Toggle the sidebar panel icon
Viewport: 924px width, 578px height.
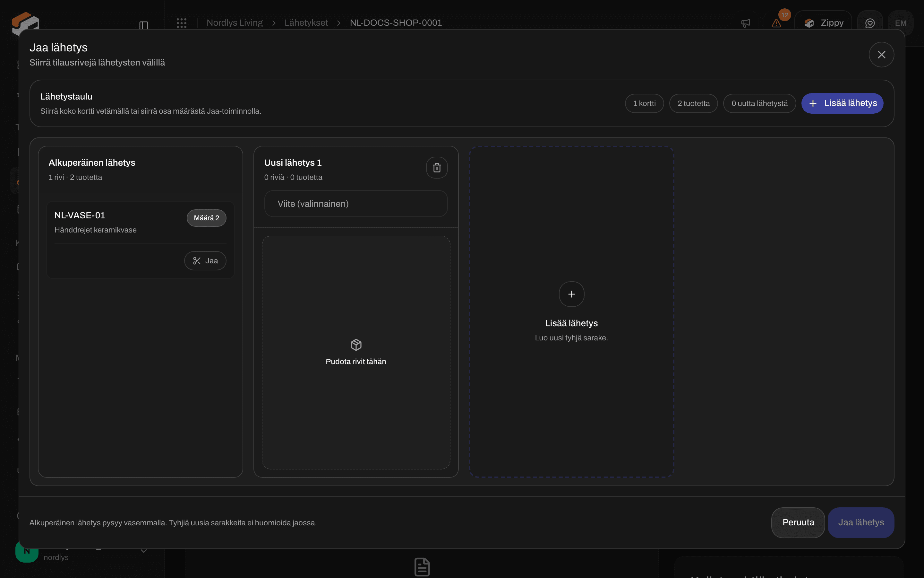(x=143, y=25)
